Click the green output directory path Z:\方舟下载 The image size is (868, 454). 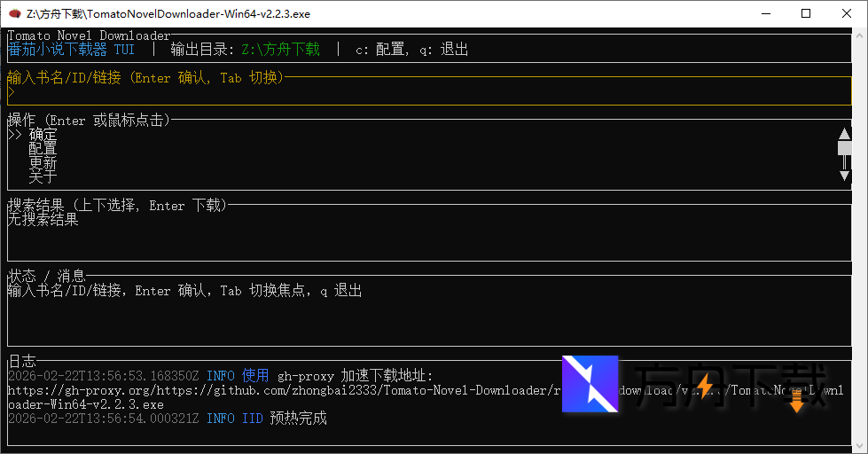pyautogui.click(x=280, y=50)
